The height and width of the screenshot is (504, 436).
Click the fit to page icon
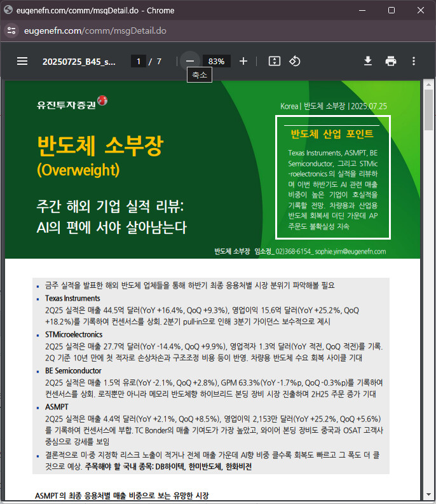(x=275, y=61)
